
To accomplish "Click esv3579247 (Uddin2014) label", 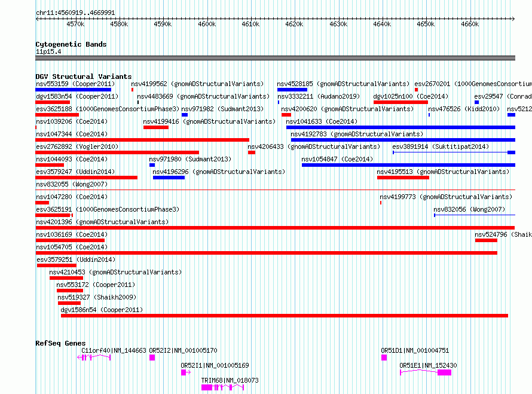I will [75, 172].
